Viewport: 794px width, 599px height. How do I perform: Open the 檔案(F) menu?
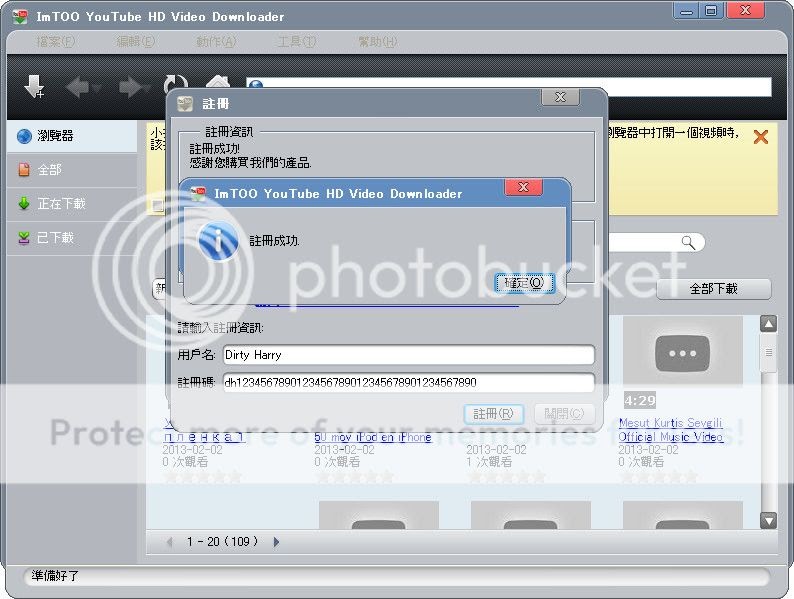point(56,42)
